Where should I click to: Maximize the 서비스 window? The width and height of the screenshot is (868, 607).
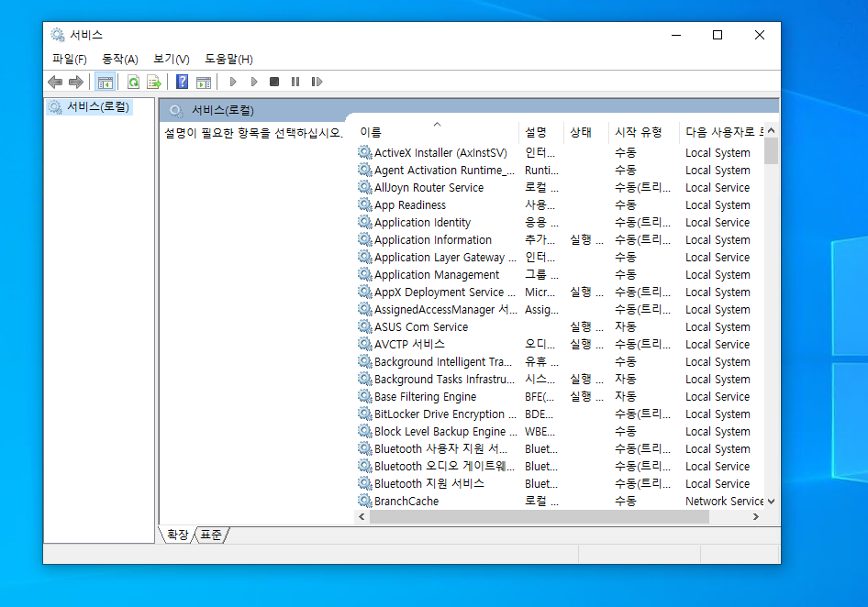[718, 35]
